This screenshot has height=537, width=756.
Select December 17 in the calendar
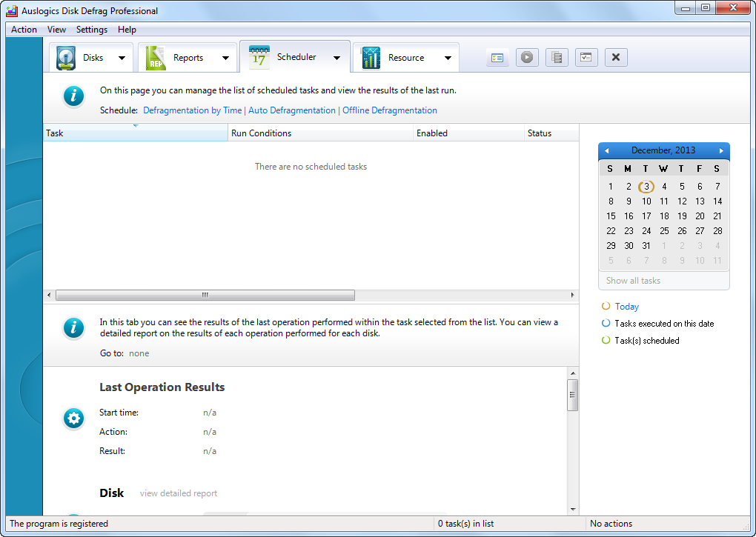coord(646,216)
